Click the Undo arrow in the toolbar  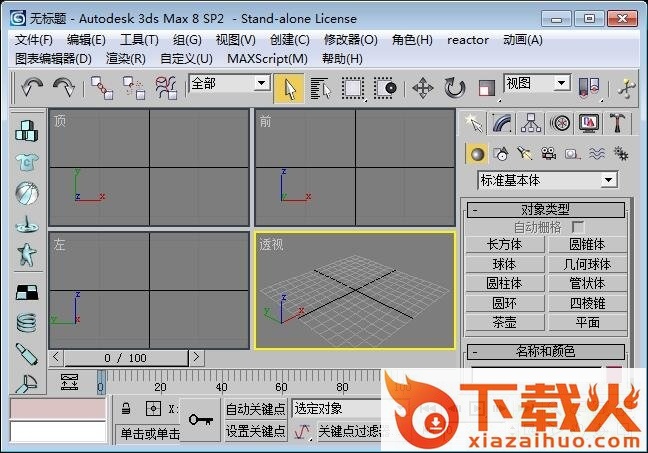point(32,88)
